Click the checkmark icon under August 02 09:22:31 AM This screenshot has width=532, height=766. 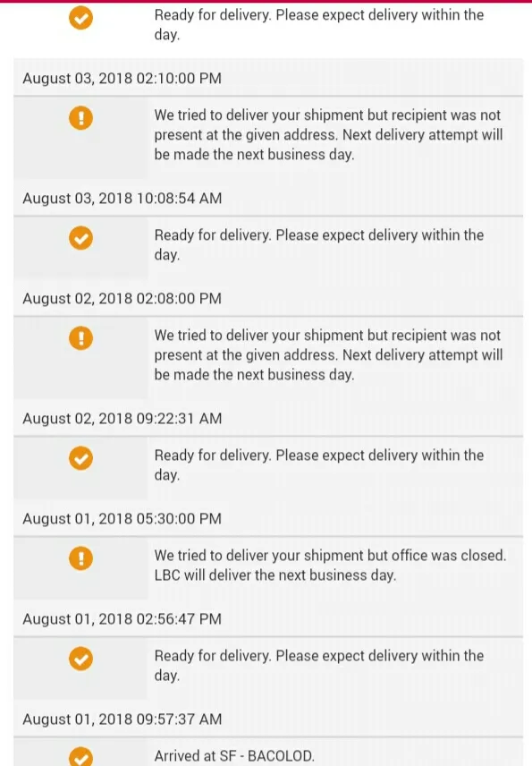pyautogui.click(x=81, y=458)
